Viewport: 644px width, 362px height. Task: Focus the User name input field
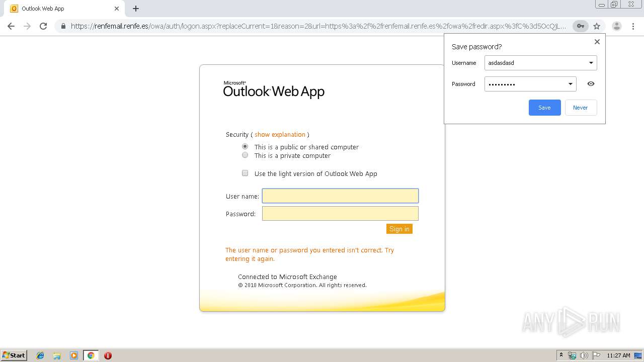[x=340, y=196]
